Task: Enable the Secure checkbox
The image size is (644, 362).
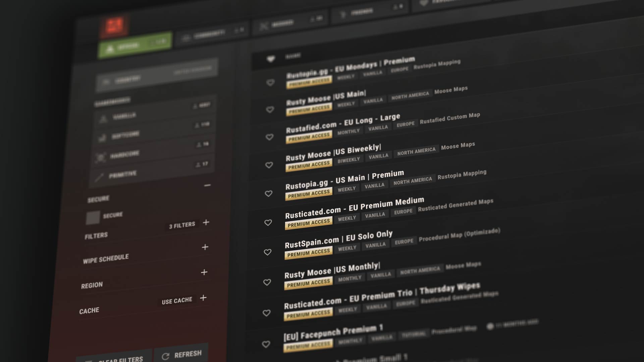Action: (x=93, y=218)
